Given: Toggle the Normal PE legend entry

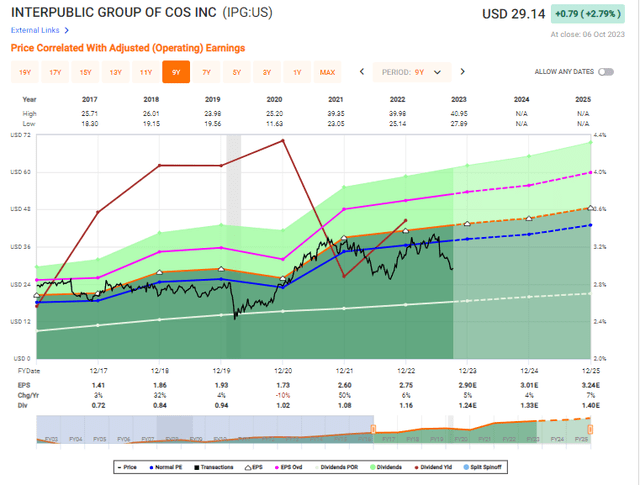Looking at the screenshot, I should click(166, 467).
